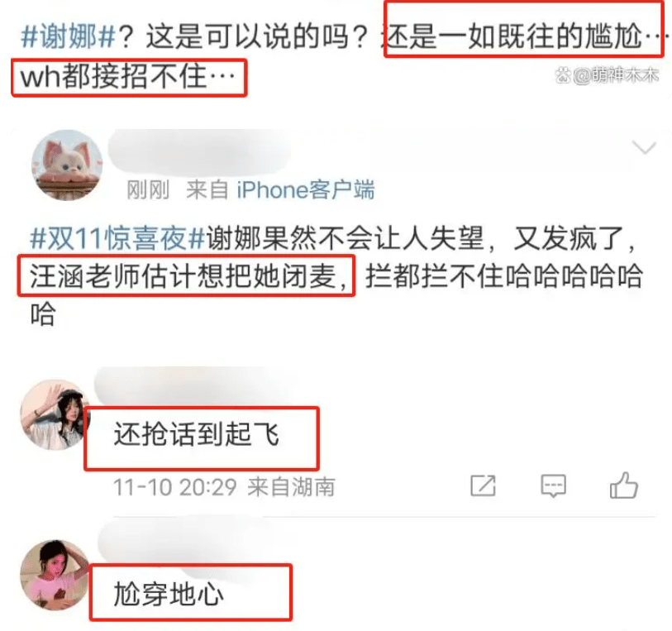Select the comment 尬穿地心
The height and width of the screenshot is (631, 672).
tap(169, 595)
